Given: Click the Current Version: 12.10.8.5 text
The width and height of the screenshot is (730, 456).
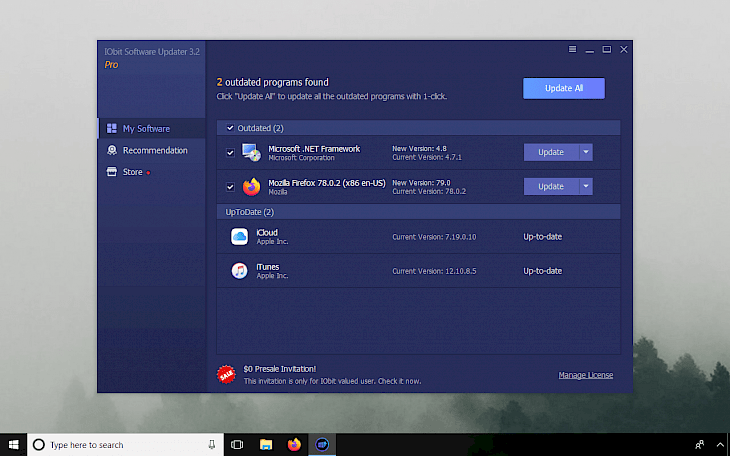Looking at the screenshot, I should tap(434, 271).
